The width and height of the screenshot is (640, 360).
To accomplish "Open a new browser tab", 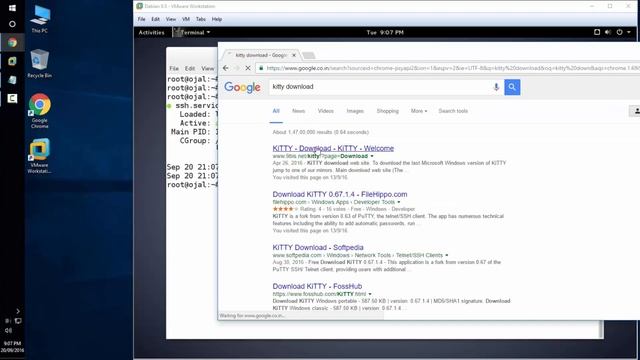I will coord(309,56).
